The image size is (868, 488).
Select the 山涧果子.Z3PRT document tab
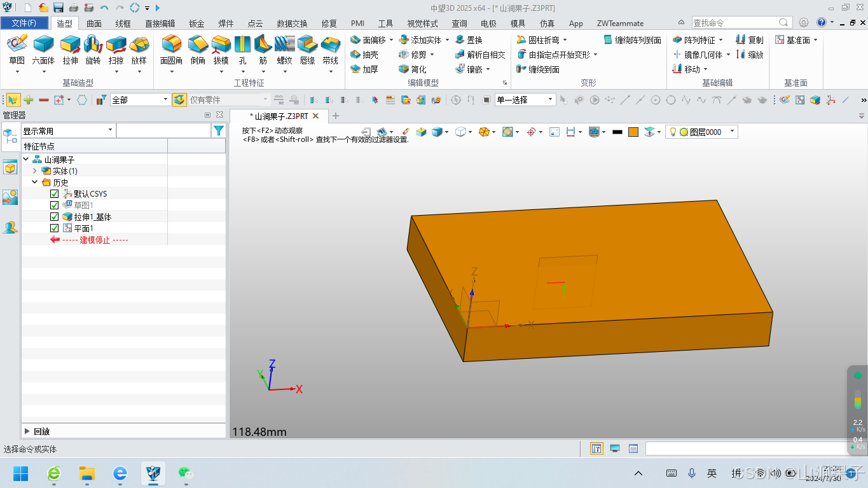280,116
